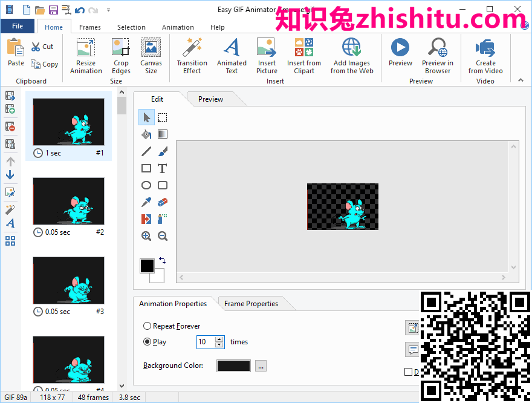Image resolution: width=532 pixels, height=403 pixels.
Task: Select the eyedropper color picker tool
Action: tap(146, 202)
